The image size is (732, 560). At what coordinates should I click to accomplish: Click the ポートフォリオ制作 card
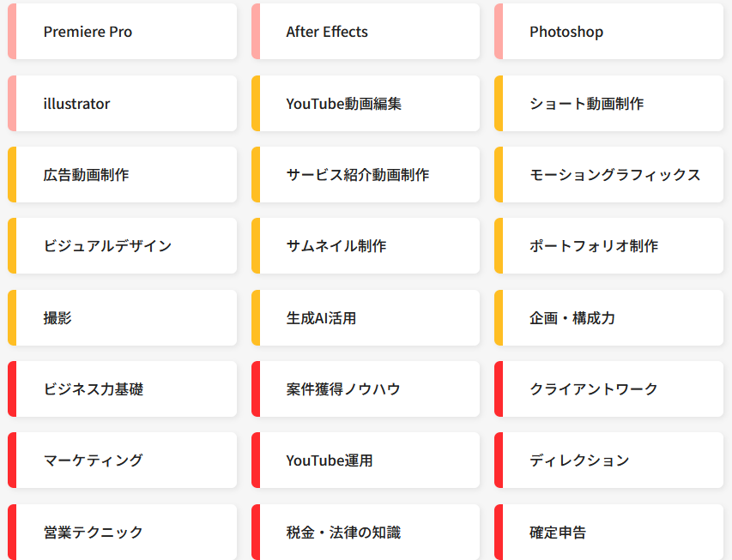(608, 245)
